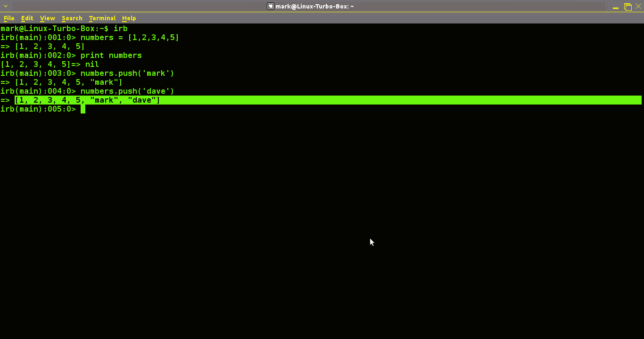644x339 pixels.
Task: Open the Terminal menu
Action: point(102,18)
